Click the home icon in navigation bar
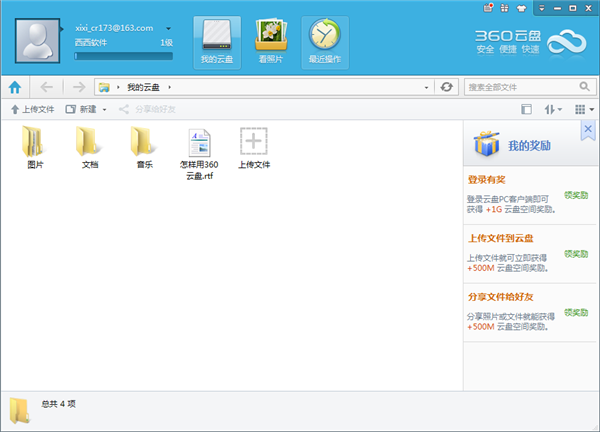This screenshot has height=432, width=600. click(x=15, y=87)
